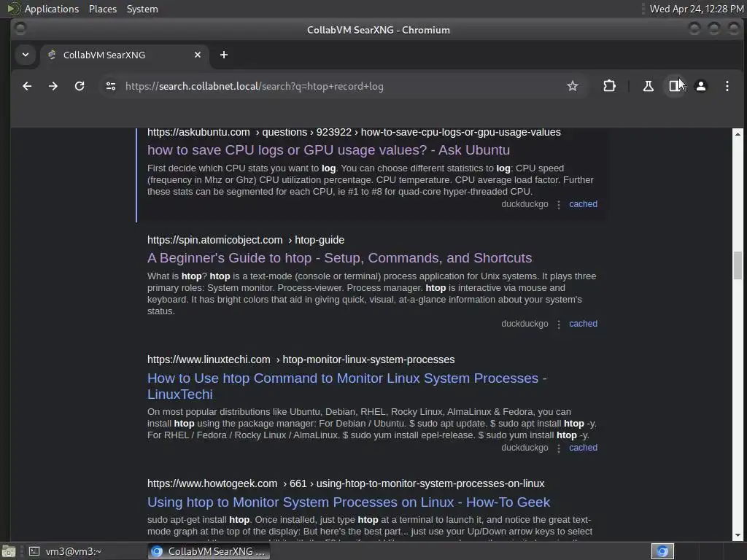Viewport: 747px width, 560px height.
Task: Open cached link for Ask Ubuntu result
Action: coord(583,204)
